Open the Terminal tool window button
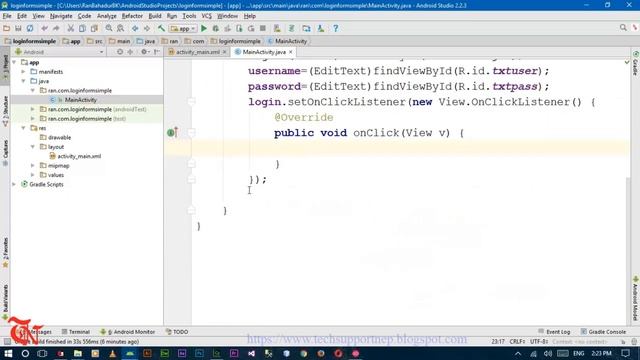This screenshot has height=360, width=640. [x=76, y=332]
